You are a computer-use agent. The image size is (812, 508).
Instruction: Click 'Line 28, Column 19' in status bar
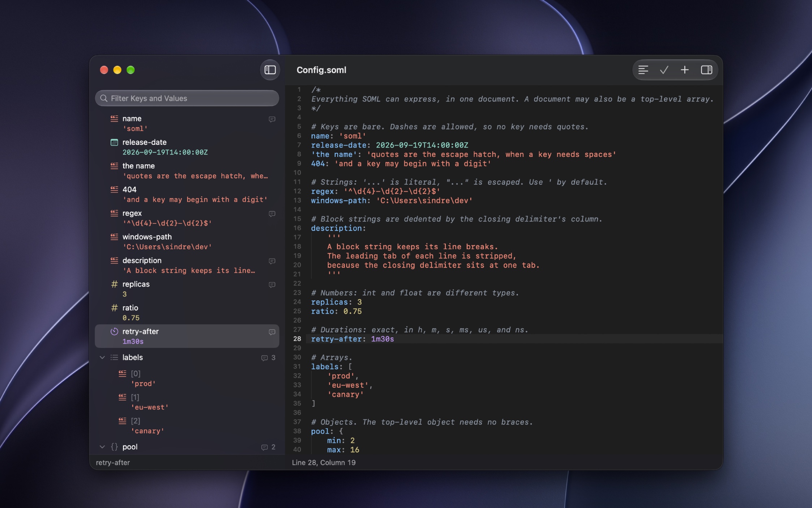[x=324, y=462]
